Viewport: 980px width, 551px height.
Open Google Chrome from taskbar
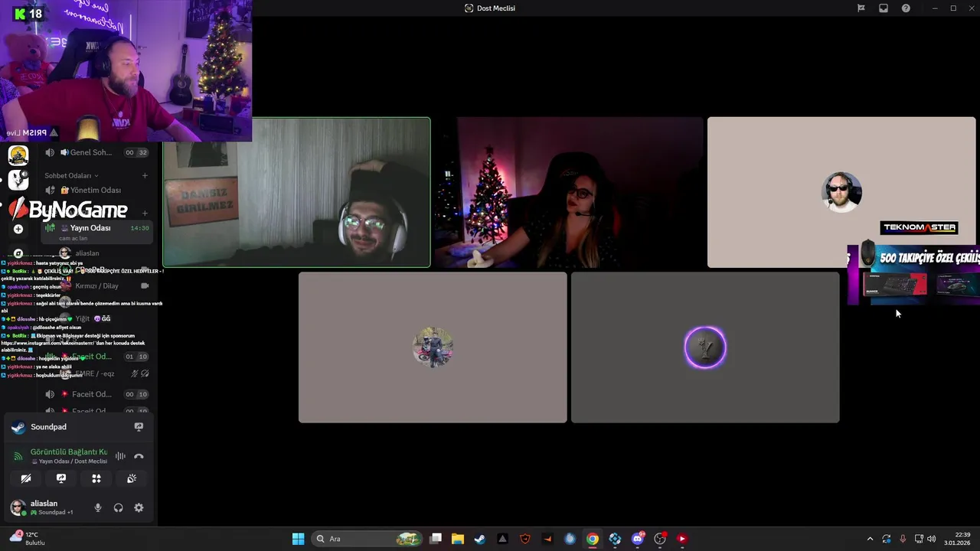593,539
